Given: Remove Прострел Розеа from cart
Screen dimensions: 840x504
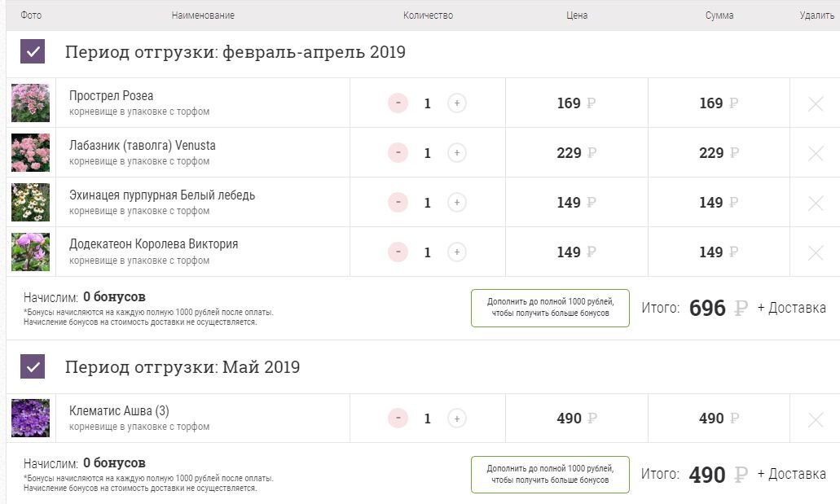Looking at the screenshot, I should point(817,103).
